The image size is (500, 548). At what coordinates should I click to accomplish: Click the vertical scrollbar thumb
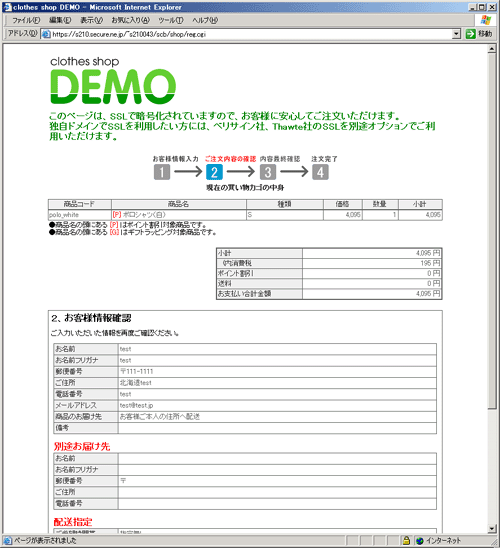(492, 231)
